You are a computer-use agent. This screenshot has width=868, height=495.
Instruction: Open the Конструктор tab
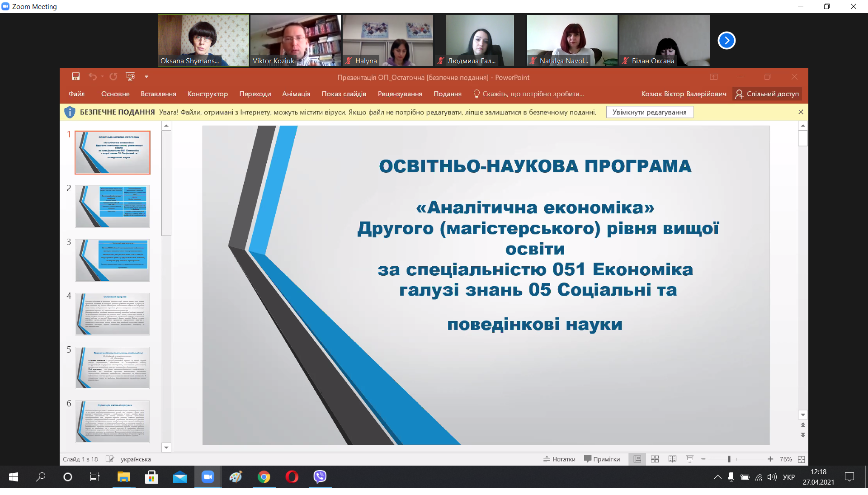pyautogui.click(x=208, y=94)
